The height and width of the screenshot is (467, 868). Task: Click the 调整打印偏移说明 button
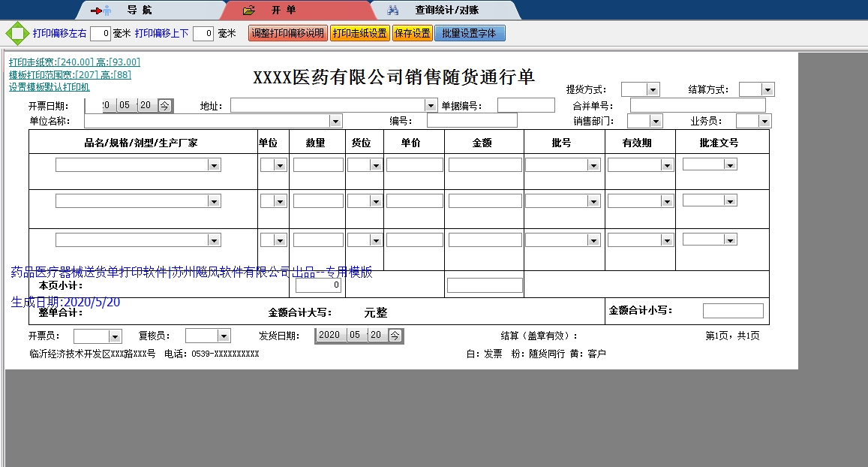tap(287, 34)
